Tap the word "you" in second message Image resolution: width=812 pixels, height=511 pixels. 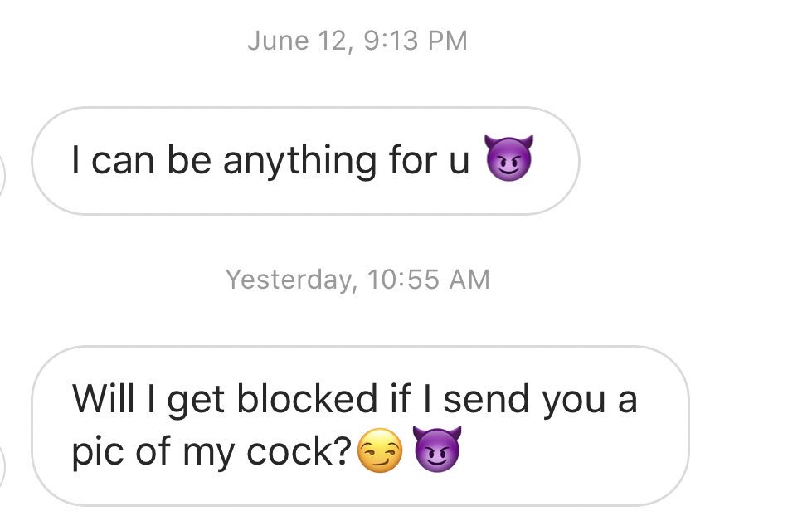(574, 401)
